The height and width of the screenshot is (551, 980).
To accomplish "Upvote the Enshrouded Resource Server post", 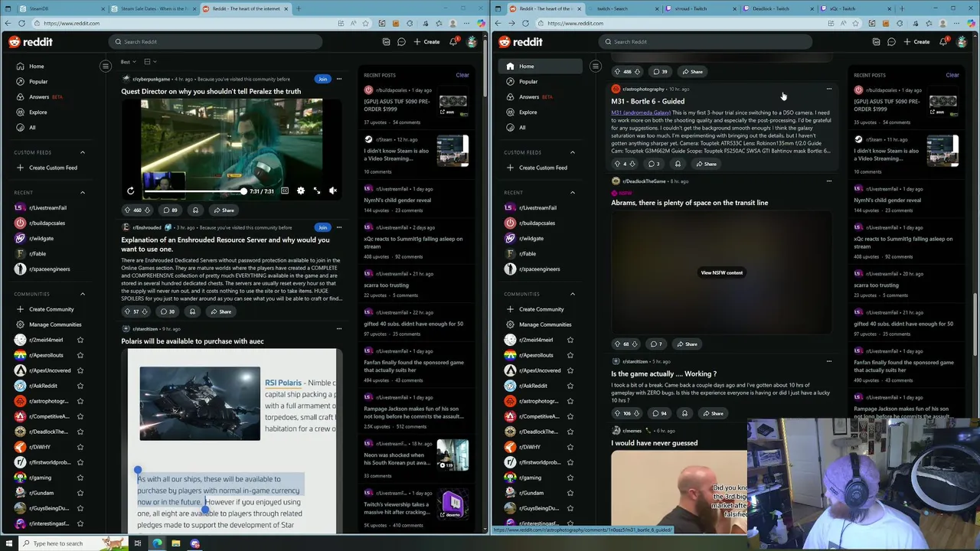I will [x=128, y=311].
